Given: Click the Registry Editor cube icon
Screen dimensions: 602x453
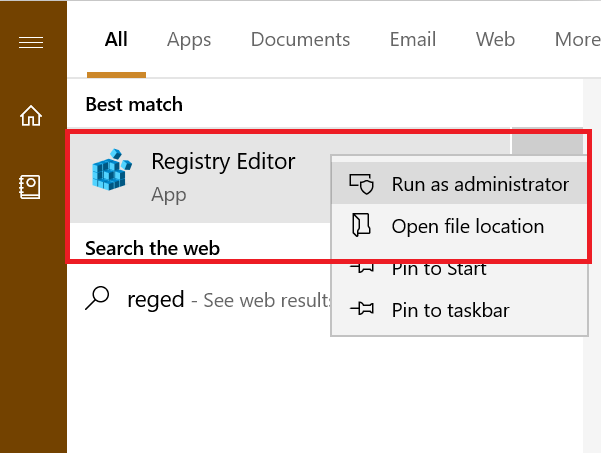Looking at the screenshot, I should (x=112, y=170).
